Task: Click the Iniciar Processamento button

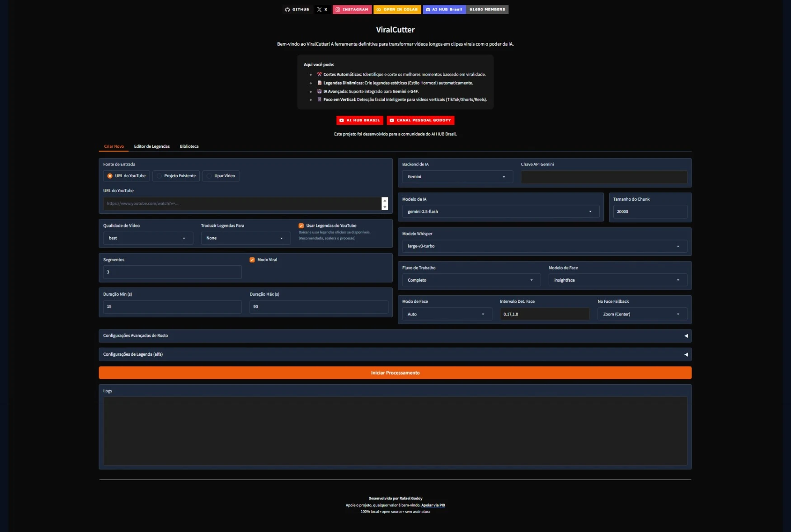Action: pyautogui.click(x=395, y=373)
